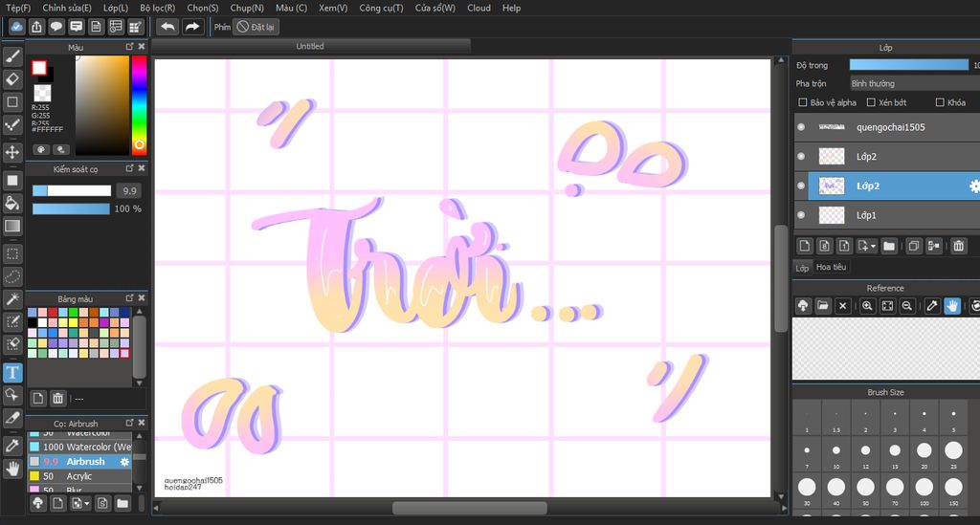980x525 pixels.
Task: Switch to the Untitled document tab
Action: (x=310, y=46)
